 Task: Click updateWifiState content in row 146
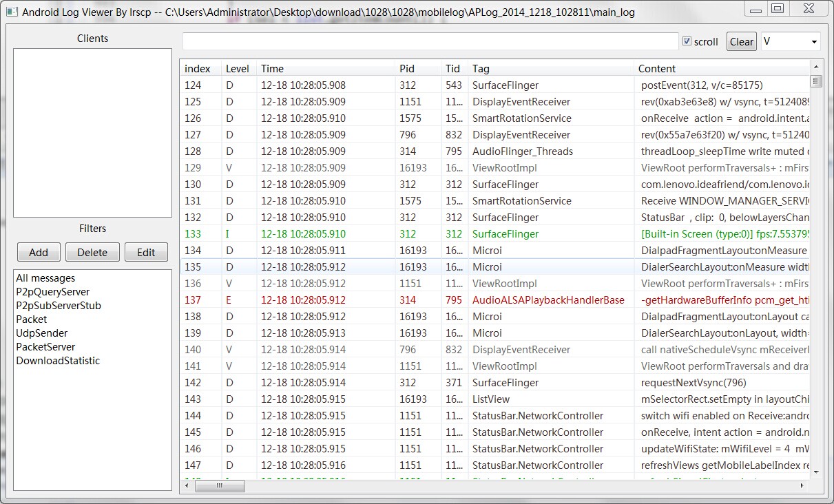click(x=725, y=449)
